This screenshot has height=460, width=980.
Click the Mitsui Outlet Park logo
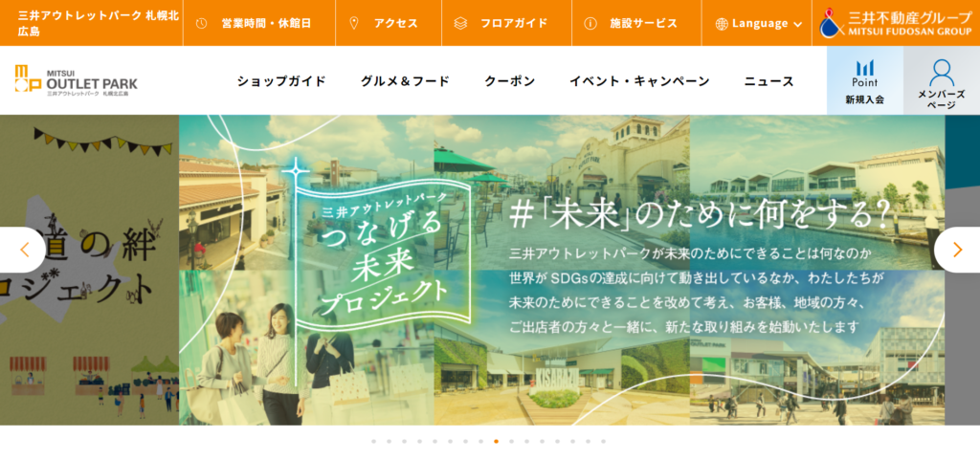[77, 80]
